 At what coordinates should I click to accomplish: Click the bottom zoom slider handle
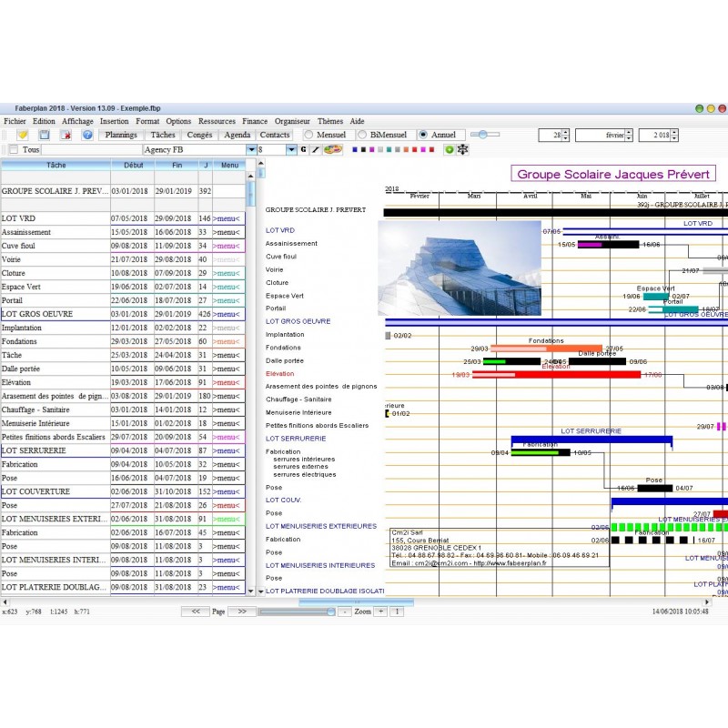point(331,612)
